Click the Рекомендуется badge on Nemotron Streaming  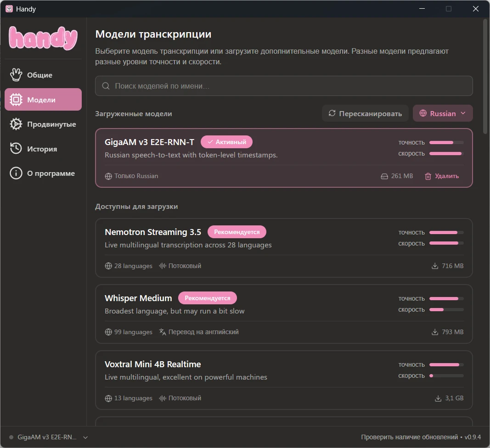click(237, 232)
